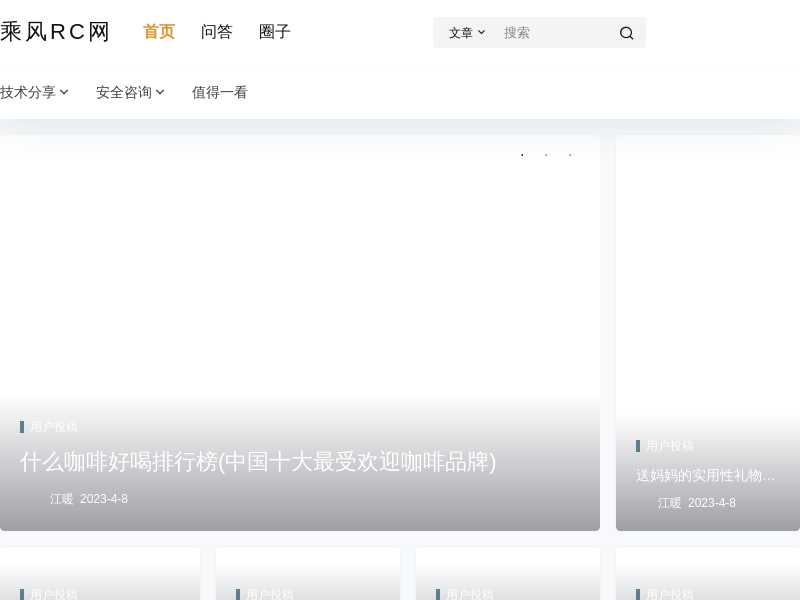Expand the 安全咨询 category menu
The height and width of the screenshot is (600, 800).
[x=130, y=92]
